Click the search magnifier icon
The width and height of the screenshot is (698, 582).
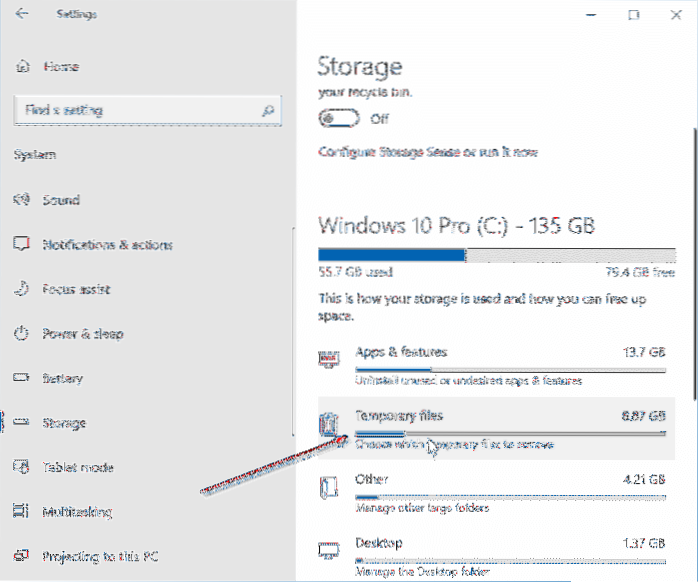tap(268, 110)
